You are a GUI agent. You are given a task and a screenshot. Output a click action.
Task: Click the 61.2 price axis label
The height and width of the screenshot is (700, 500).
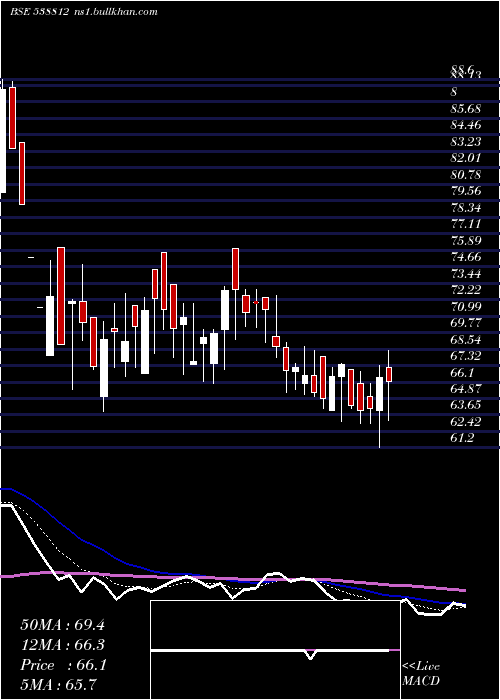tap(462, 438)
